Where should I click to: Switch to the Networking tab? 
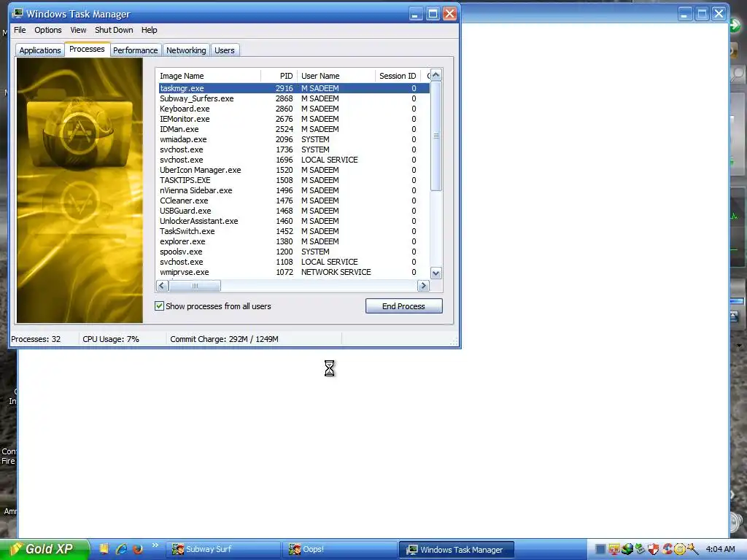186,50
